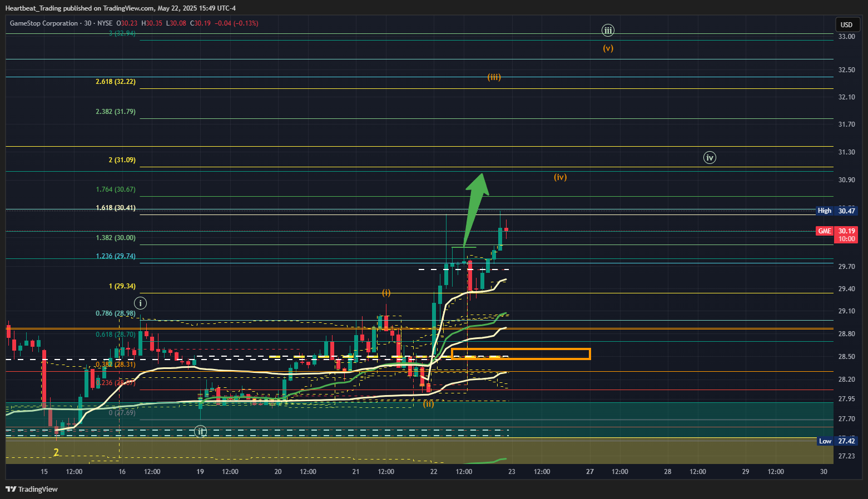The height and width of the screenshot is (499, 868).
Task: Click the USD currency button
Action: [x=846, y=24]
